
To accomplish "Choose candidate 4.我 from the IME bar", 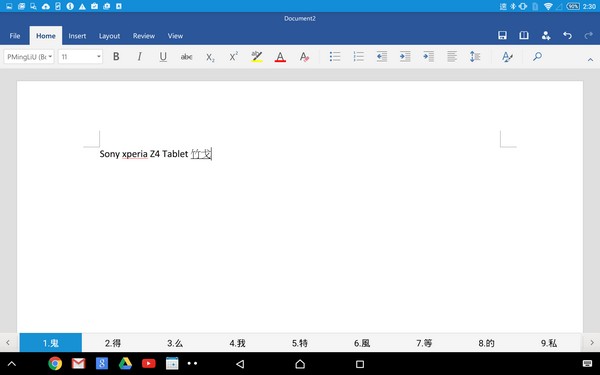I will tap(238, 343).
